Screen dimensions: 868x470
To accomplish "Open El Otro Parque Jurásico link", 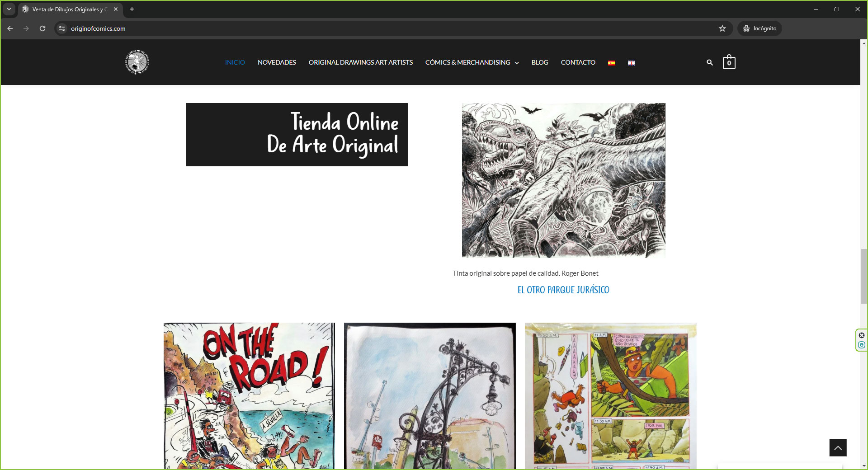I will click(x=563, y=290).
